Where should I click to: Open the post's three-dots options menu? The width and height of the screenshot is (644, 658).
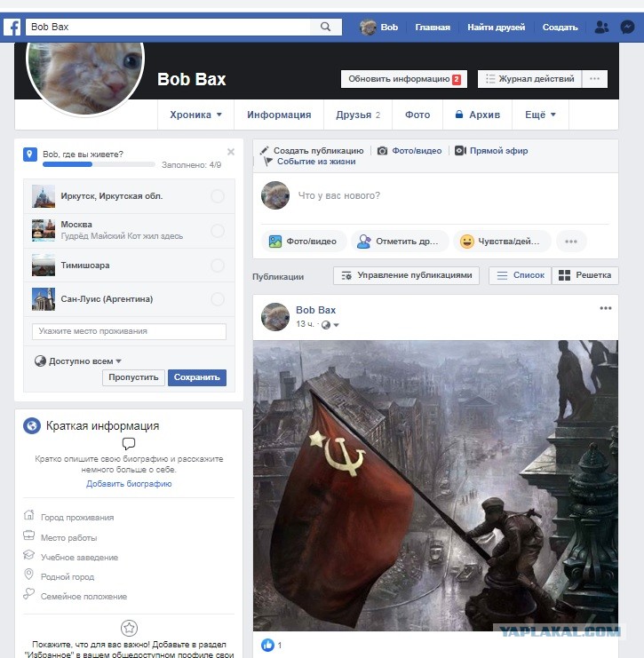[606, 308]
